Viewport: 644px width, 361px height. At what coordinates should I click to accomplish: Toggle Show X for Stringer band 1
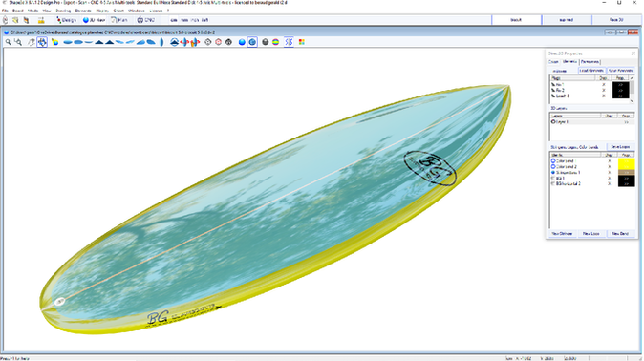pyautogui.click(x=609, y=173)
